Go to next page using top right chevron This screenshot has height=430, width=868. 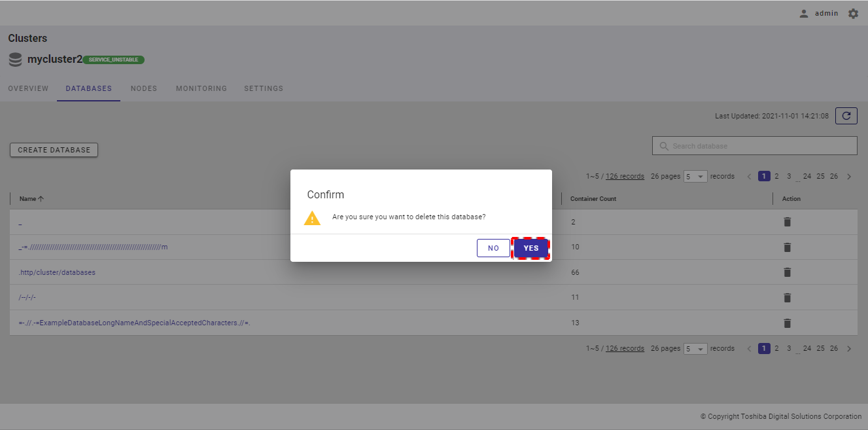[849, 177]
